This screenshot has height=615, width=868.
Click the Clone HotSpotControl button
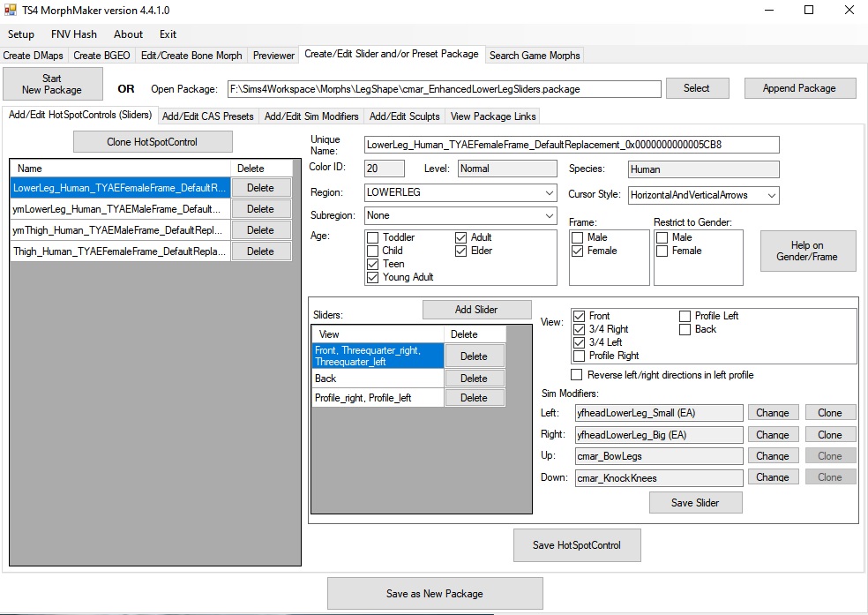(x=152, y=141)
